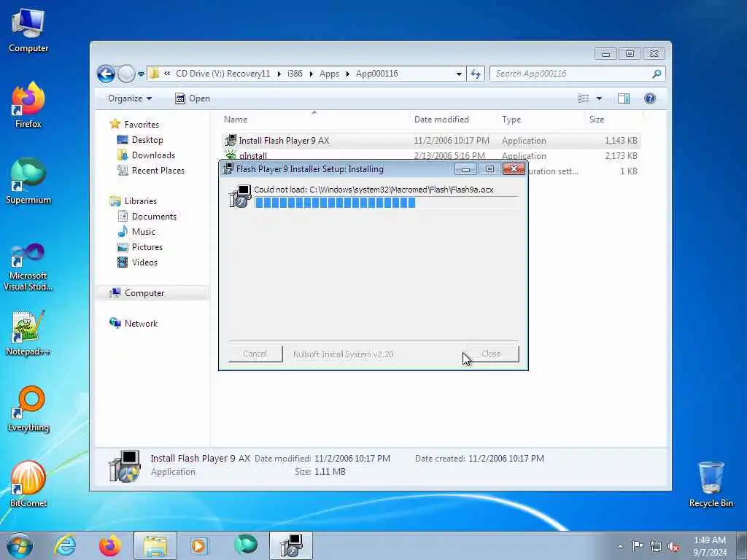Select Recovery11 in the address breadcrumb
Screen dimensions: 747x560
coord(222,74)
